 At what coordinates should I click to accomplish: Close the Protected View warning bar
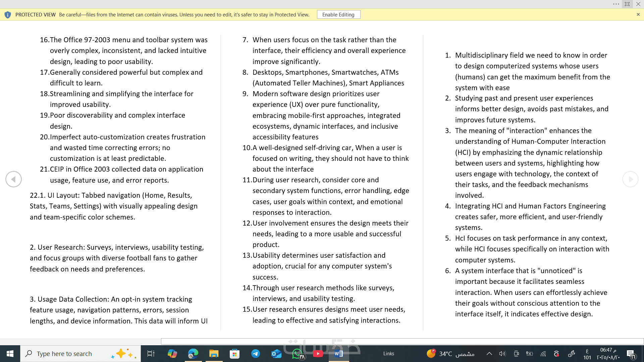(x=638, y=15)
